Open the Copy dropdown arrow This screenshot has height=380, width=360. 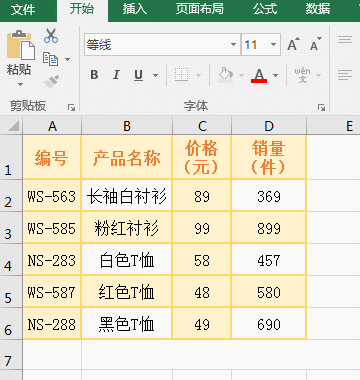coord(67,59)
